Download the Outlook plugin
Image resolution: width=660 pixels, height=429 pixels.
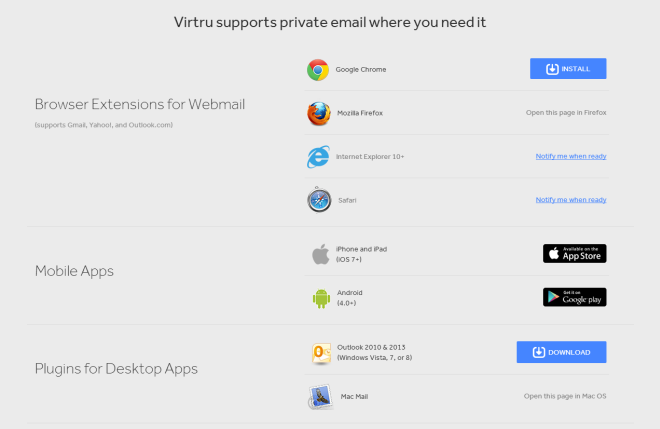(562, 352)
